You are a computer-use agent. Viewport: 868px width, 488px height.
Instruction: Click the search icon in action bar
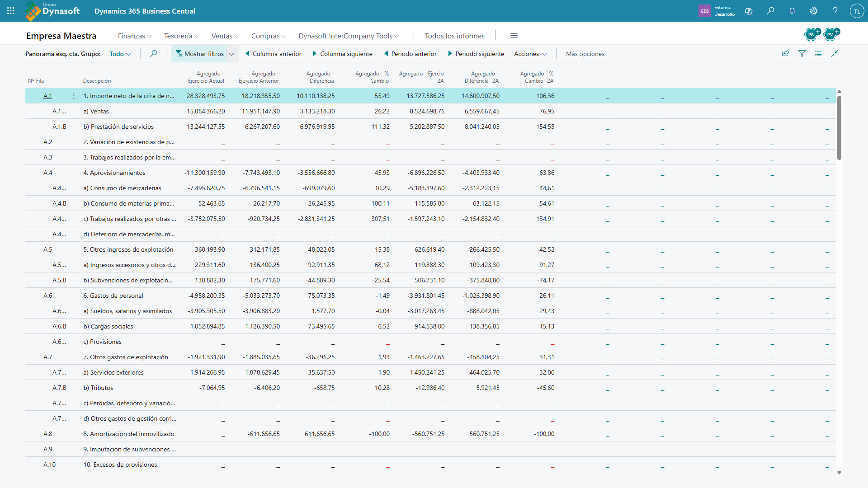click(153, 54)
